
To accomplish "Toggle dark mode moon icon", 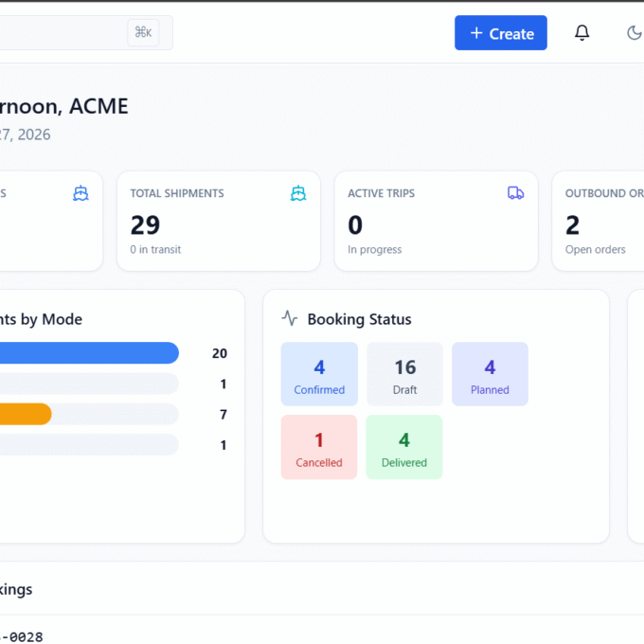I will [x=635, y=33].
